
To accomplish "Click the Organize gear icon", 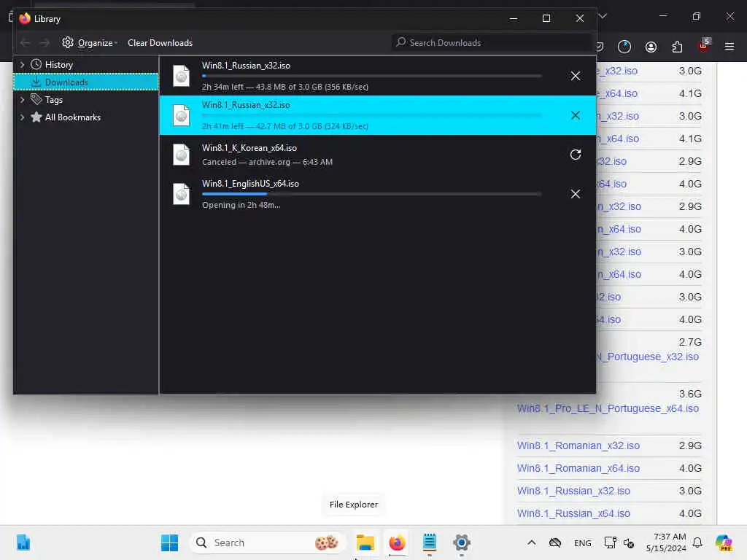I will pos(68,42).
